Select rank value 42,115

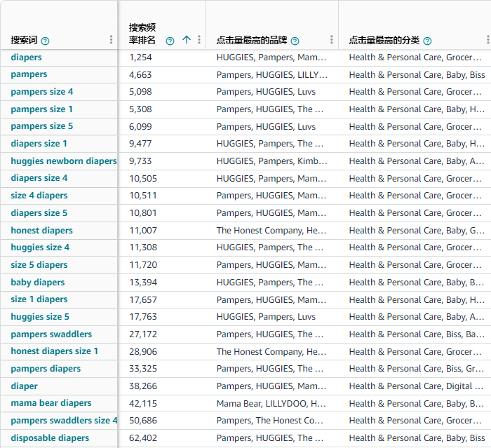click(143, 404)
